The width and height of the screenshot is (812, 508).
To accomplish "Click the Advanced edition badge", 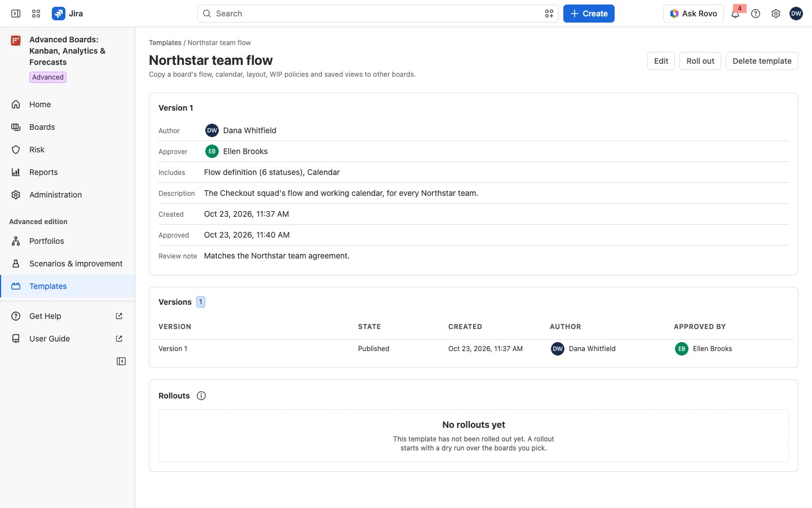I will click(x=48, y=77).
